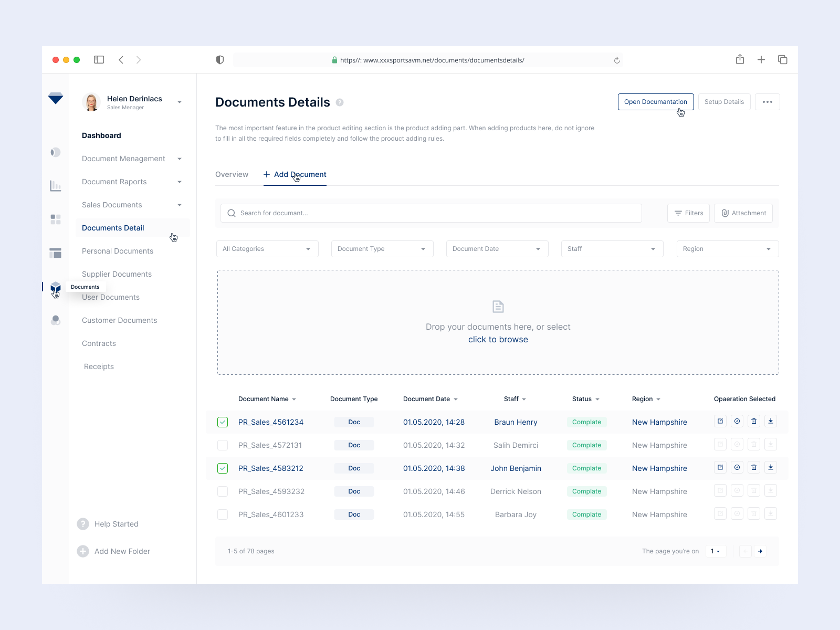Screen dimensions: 840x630
Task: Click the help question mark beside Documents Details
Action: [340, 102]
